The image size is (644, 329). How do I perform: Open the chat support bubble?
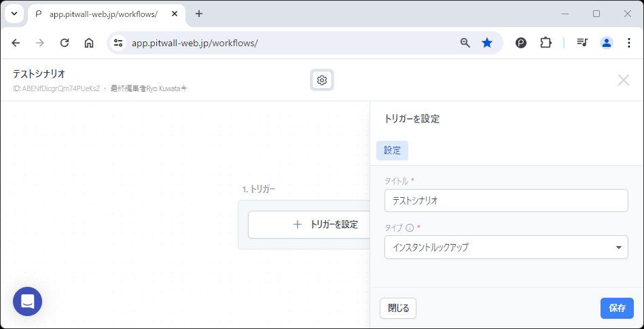click(x=28, y=302)
